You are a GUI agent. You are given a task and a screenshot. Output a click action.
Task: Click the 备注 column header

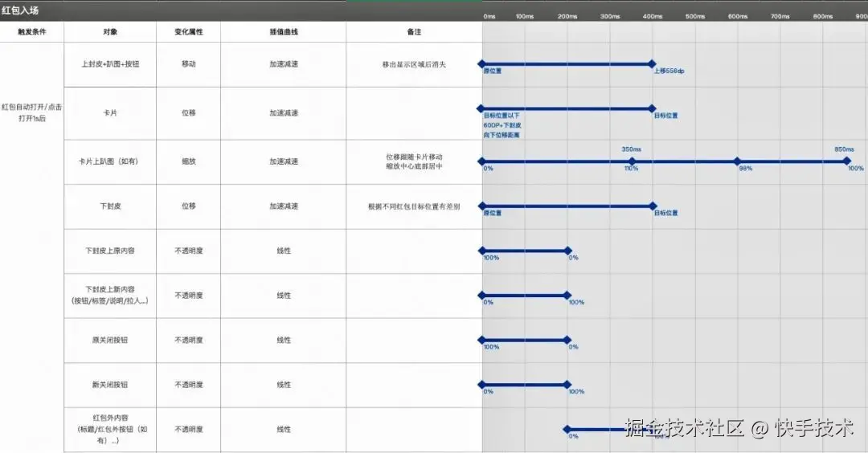coord(414,32)
